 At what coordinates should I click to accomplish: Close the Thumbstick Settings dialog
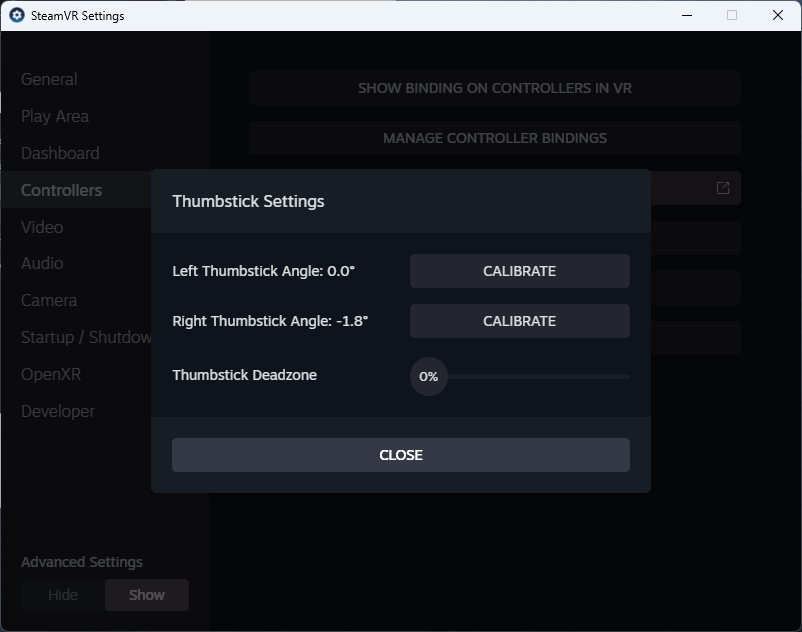pos(400,455)
